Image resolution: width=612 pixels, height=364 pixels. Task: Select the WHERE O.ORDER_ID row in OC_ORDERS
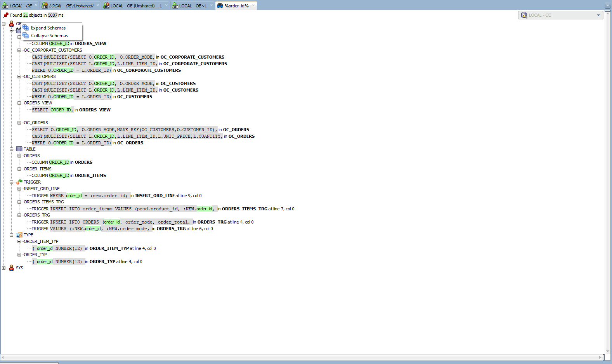pos(87,143)
